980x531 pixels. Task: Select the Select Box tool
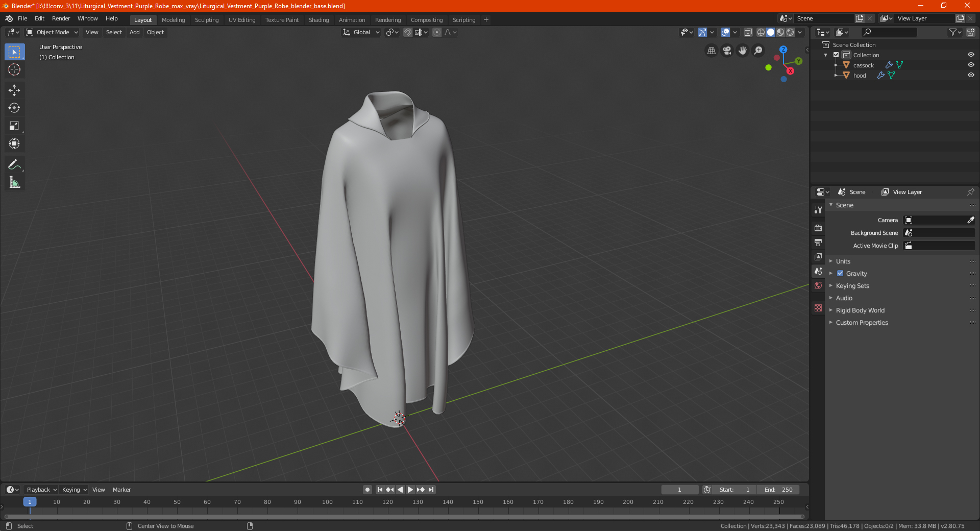click(x=14, y=52)
